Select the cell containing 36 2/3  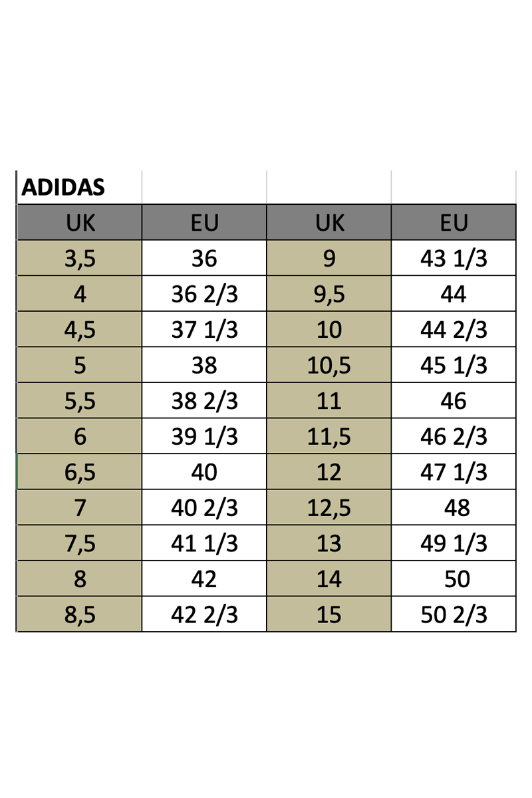pos(204,294)
